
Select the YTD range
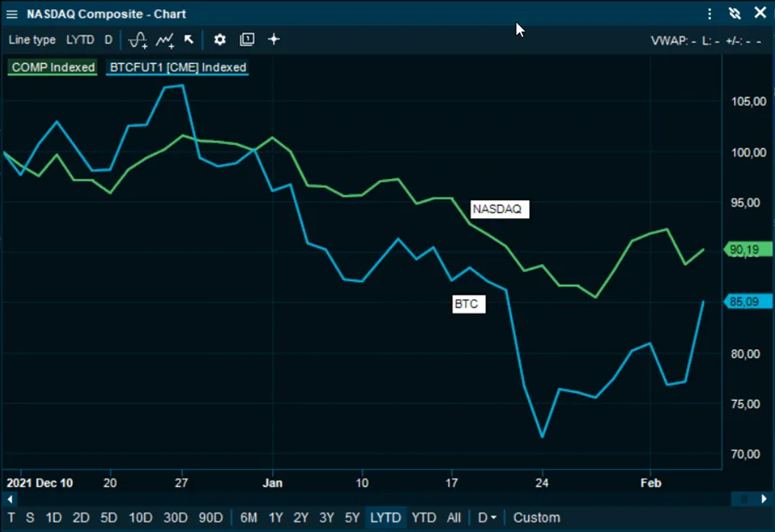(x=424, y=518)
